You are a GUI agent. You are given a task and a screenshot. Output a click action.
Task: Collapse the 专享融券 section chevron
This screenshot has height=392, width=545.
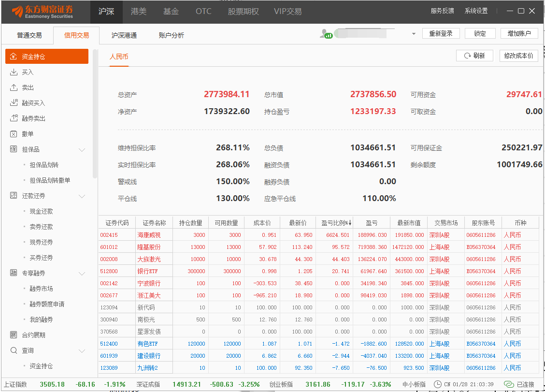[82, 274]
